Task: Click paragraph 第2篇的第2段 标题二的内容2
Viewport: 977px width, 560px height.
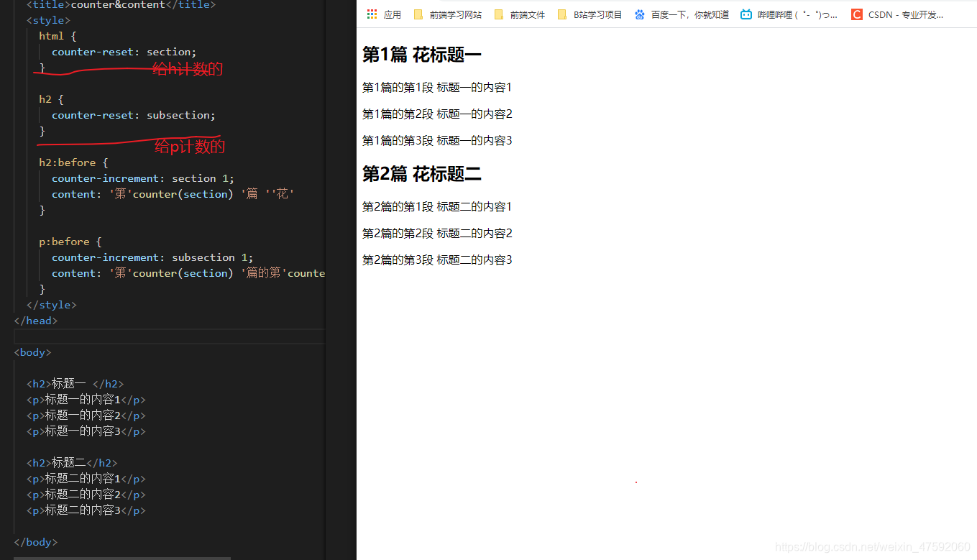Action: coord(437,234)
